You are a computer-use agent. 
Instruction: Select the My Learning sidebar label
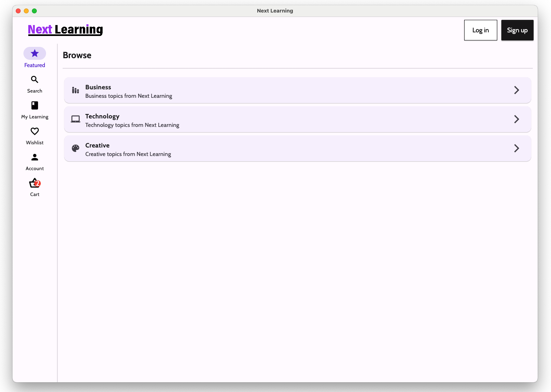[x=35, y=117]
